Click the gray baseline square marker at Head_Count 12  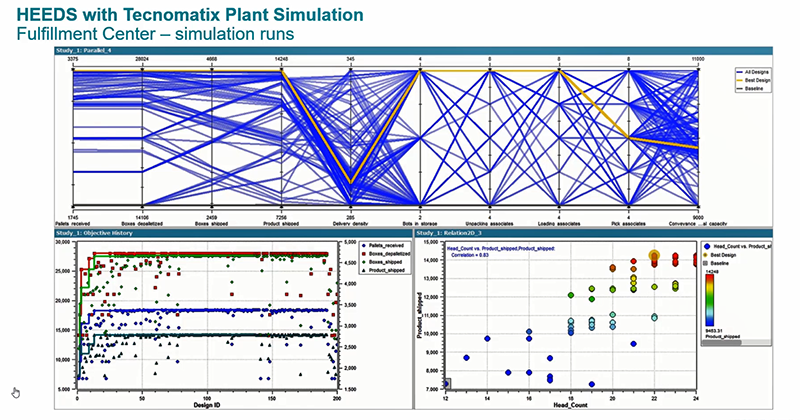(446, 384)
